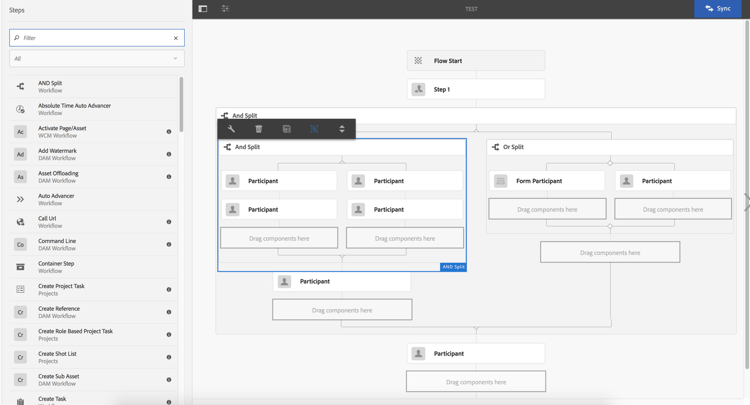Click the Form Participant form icon

(500, 181)
